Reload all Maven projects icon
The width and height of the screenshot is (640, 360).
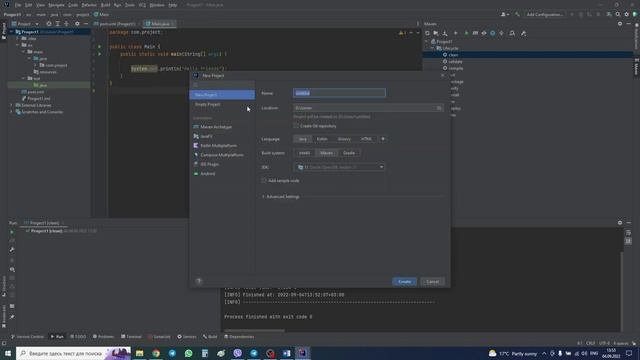[427, 33]
